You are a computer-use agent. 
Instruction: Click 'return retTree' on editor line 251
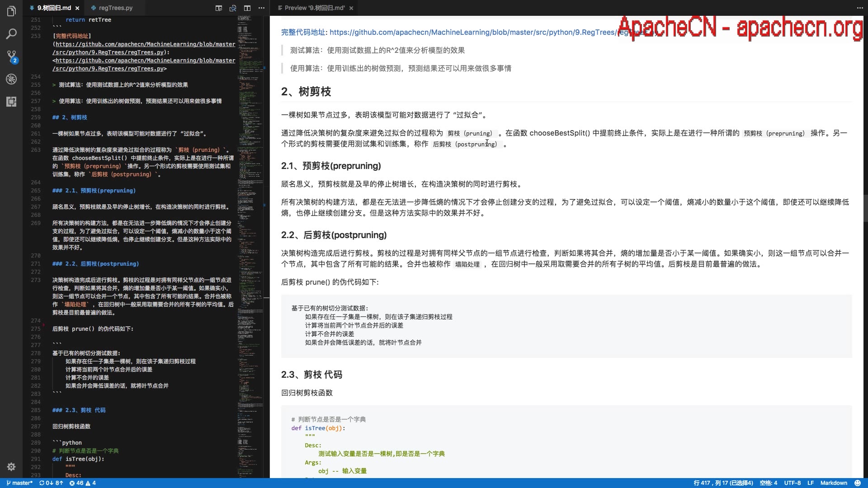(88, 20)
